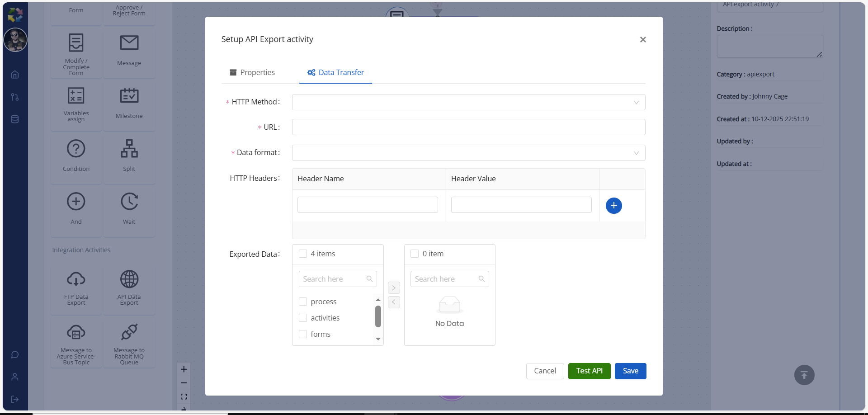Viewport: 868px width, 415px height.
Task: Click the move right transfer arrow
Action: [x=394, y=288]
